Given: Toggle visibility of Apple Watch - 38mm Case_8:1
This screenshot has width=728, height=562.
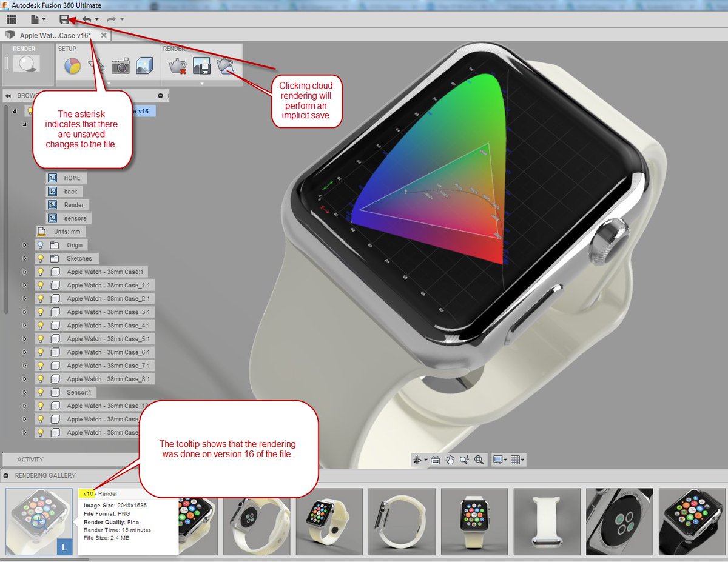Looking at the screenshot, I should pos(41,379).
